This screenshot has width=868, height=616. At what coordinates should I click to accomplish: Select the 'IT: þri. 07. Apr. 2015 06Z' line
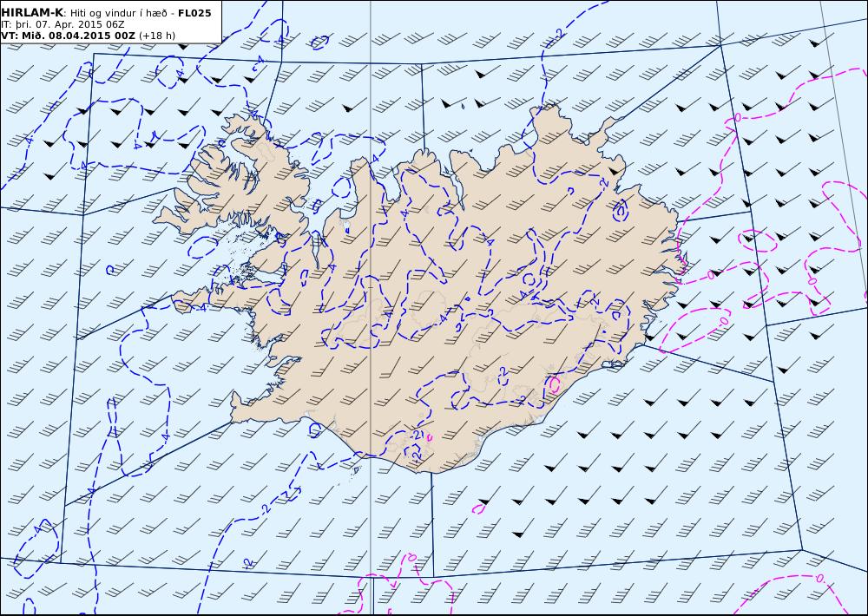(62, 24)
